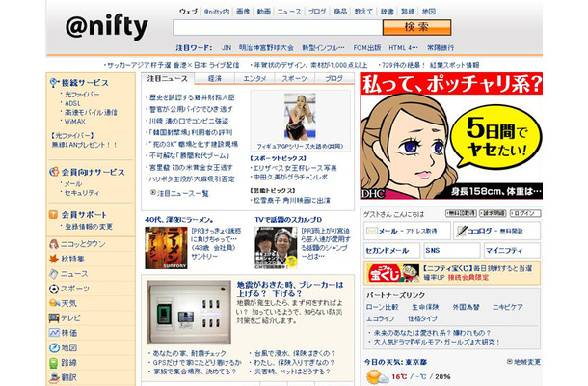This screenshot has height=386, width=588.
Task: Click the 会員向けサービス icon
Action: pyautogui.click(x=54, y=172)
